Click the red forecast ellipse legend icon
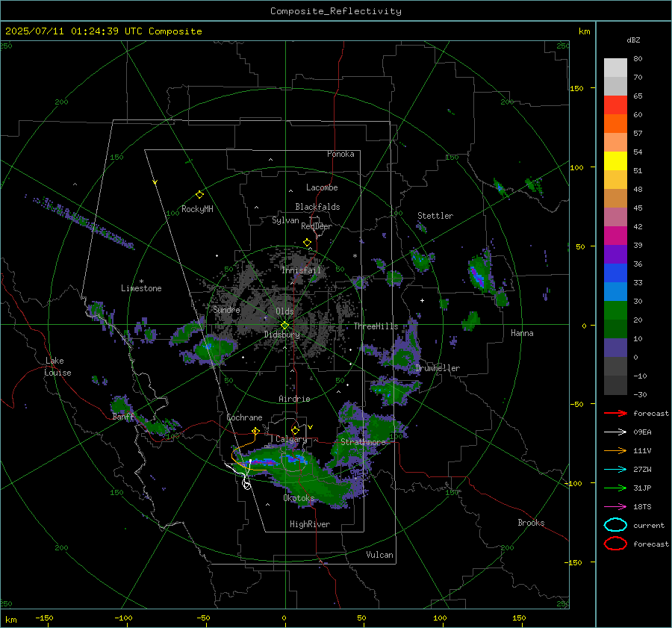The image size is (672, 628). click(615, 544)
